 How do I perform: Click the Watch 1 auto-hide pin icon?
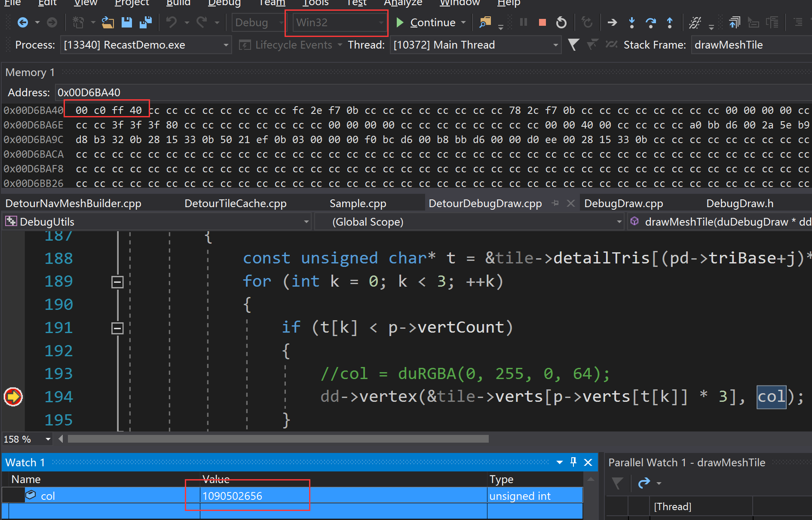573,462
